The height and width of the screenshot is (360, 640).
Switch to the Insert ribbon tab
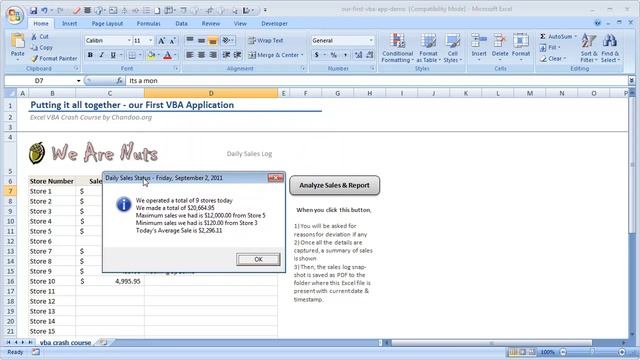[69, 24]
